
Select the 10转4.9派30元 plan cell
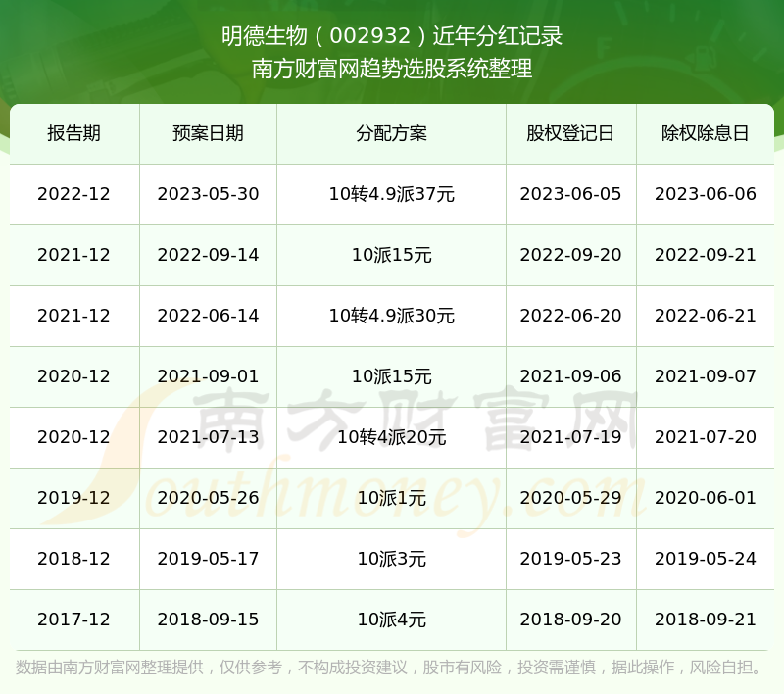tap(391, 316)
